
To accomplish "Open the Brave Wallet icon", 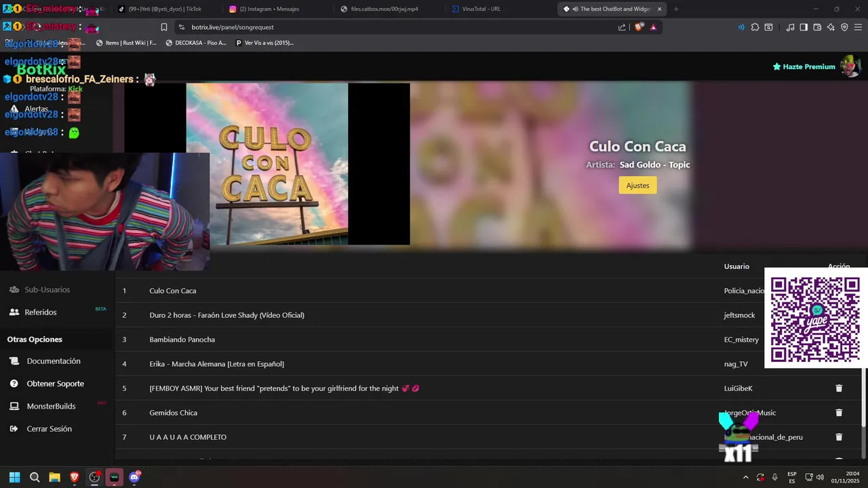I will coord(817,27).
